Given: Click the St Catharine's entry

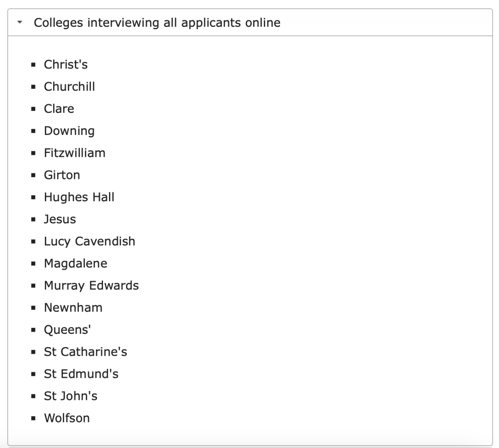Looking at the screenshot, I should point(85,352).
